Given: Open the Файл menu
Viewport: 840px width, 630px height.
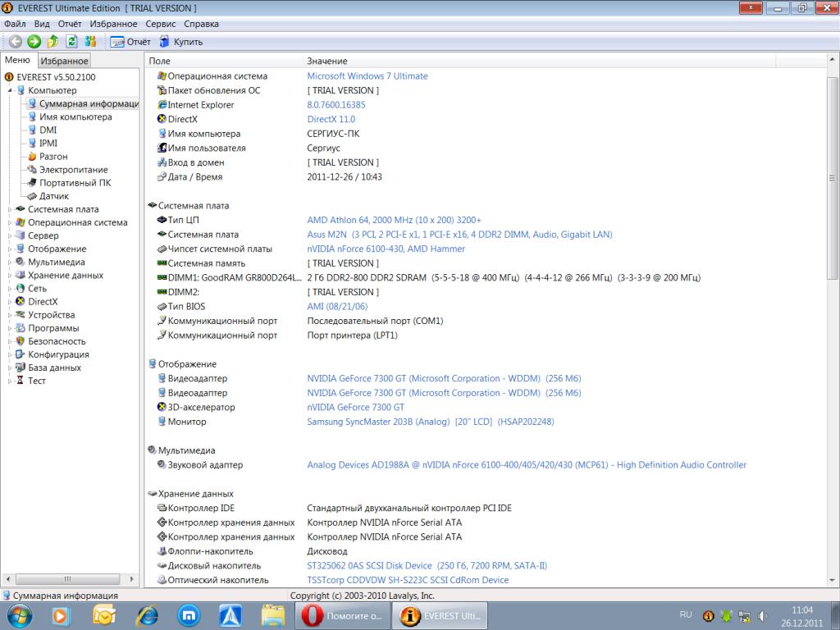Looking at the screenshot, I should (15, 24).
